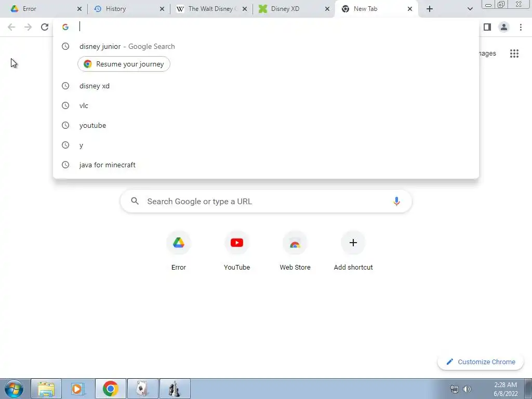The width and height of the screenshot is (532, 399).
Task: Click the Search Google or type a URL box
Action: tap(266, 201)
